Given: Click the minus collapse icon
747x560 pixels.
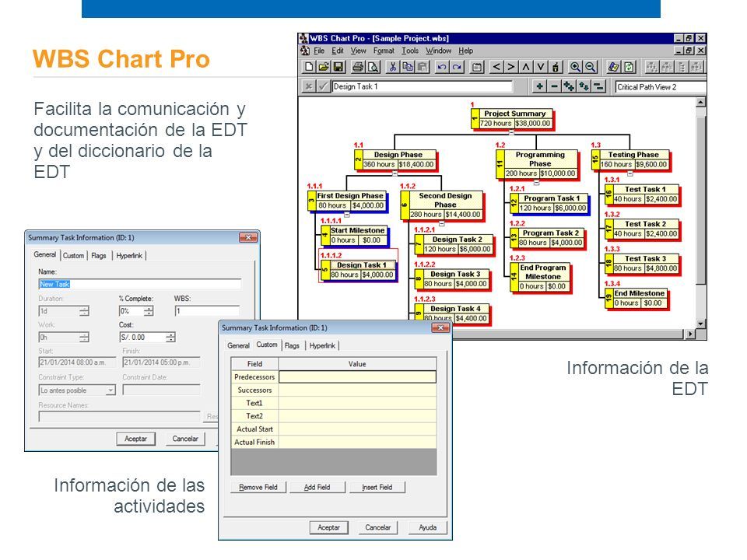Looking at the screenshot, I should coord(554,86).
